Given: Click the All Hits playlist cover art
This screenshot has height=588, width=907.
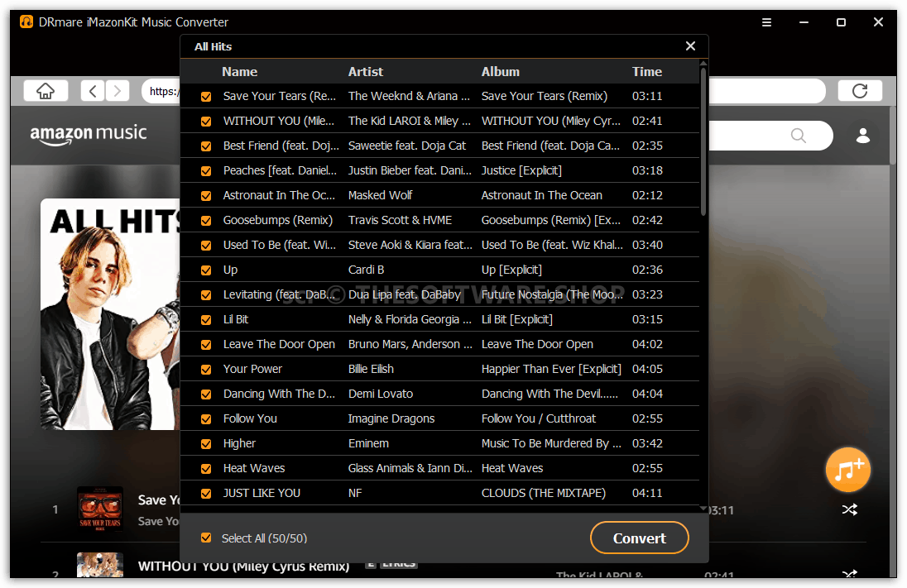Looking at the screenshot, I should 111,314.
